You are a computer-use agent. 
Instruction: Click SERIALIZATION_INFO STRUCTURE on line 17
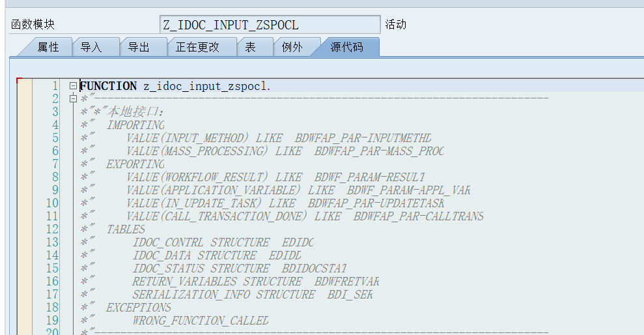[x=223, y=295]
